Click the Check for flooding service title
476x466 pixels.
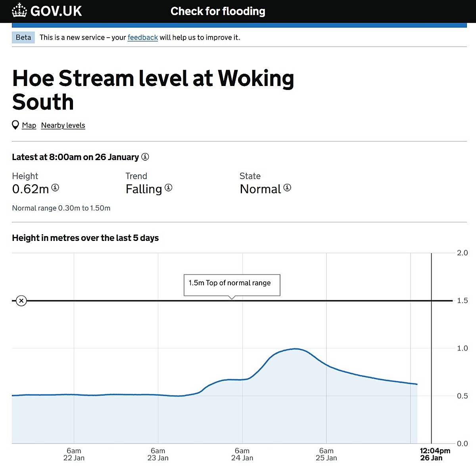point(218,11)
